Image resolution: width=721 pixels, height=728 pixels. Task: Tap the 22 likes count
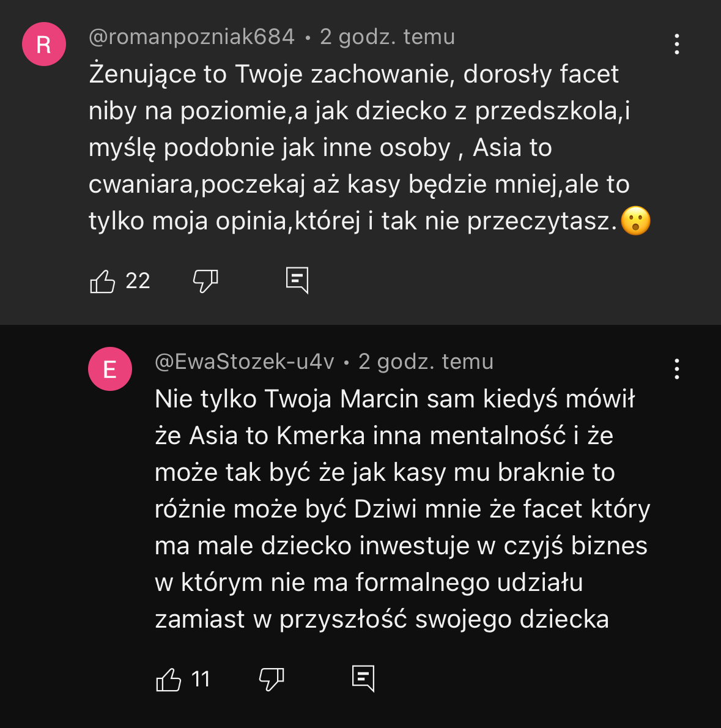coord(138,281)
